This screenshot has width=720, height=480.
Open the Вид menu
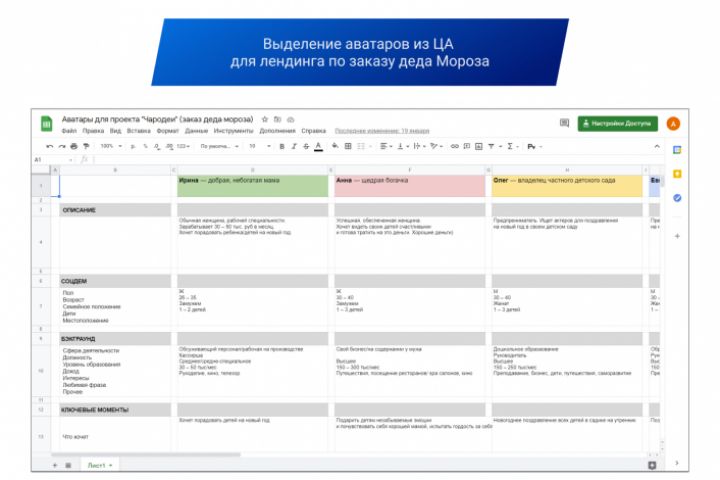click(x=115, y=131)
